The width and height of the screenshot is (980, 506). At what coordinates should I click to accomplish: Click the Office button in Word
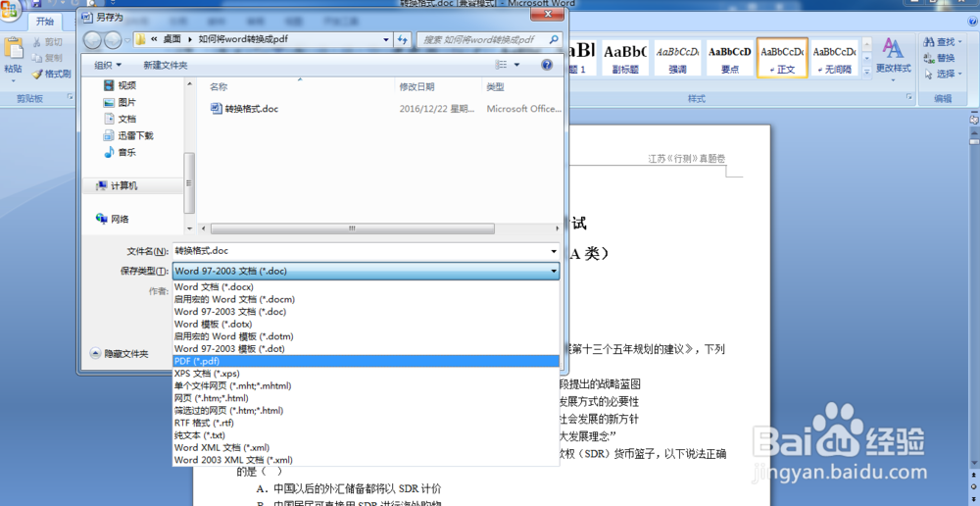point(10,10)
